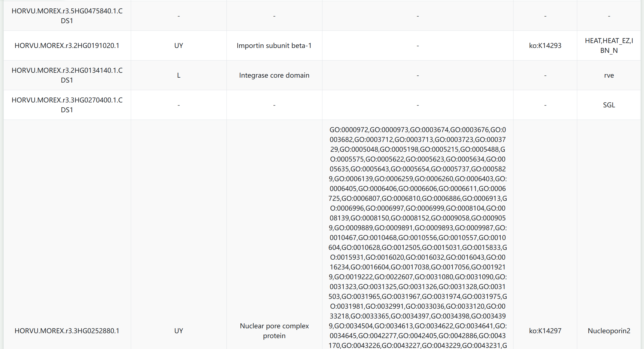Screen dimensions: 644x349
Task: Select gene ID HORVU.MOREX.r3.2HG0134140.1.CDS1
Action: tap(67, 75)
